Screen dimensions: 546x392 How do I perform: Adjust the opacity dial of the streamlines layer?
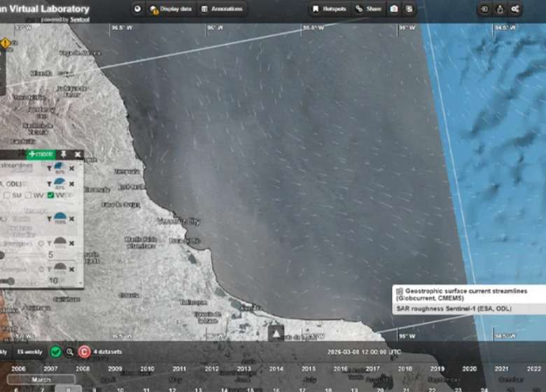pyautogui.click(x=59, y=167)
